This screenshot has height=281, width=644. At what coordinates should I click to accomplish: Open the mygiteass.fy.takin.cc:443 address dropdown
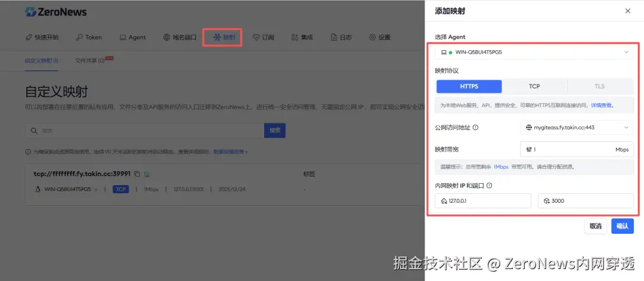pyautogui.click(x=577, y=127)
